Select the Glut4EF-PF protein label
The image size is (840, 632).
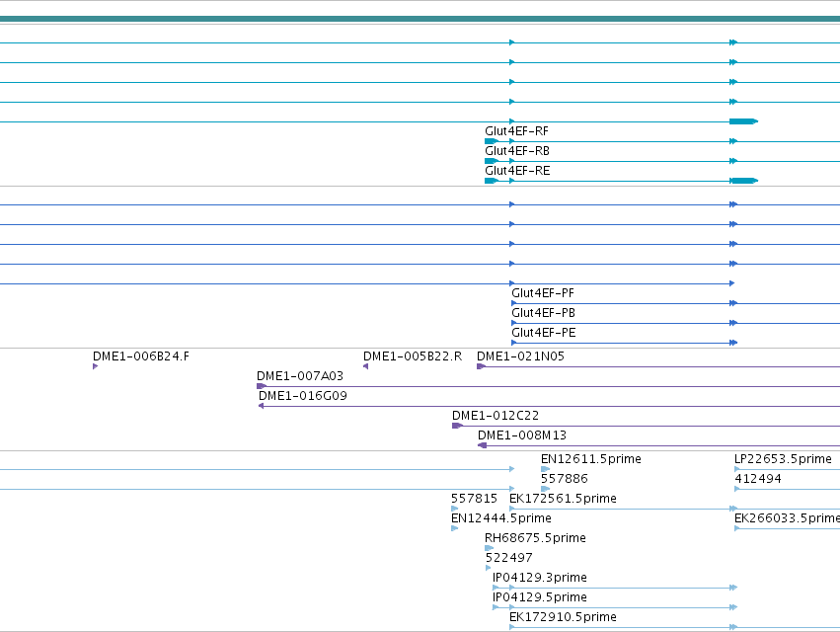tap(543, 293)
